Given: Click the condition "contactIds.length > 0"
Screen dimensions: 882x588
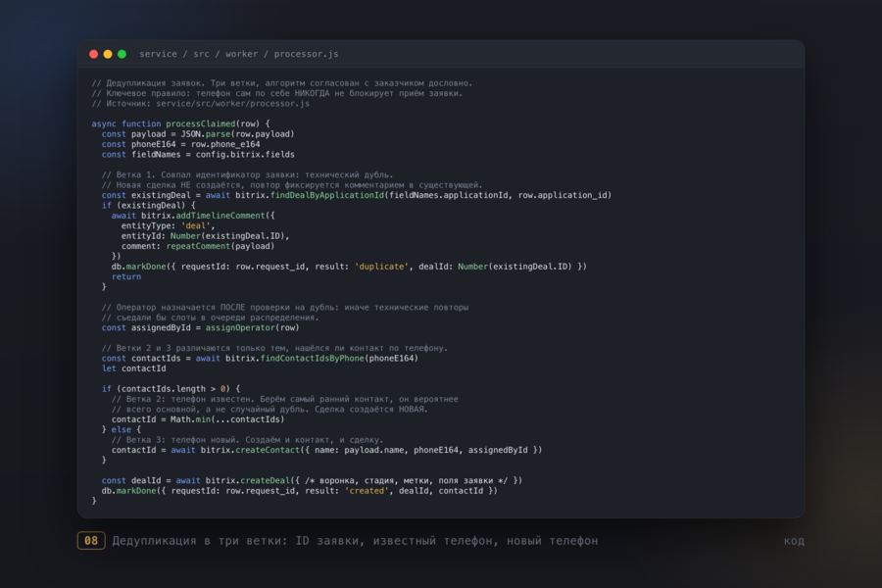Looking at the screenshot, I should click(173, 388).
